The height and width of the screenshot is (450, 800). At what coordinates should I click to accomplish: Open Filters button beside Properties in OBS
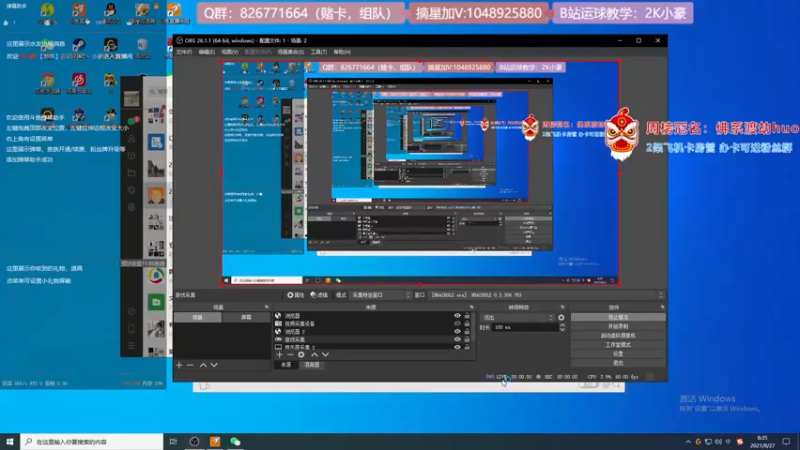(x=319, y=295)
